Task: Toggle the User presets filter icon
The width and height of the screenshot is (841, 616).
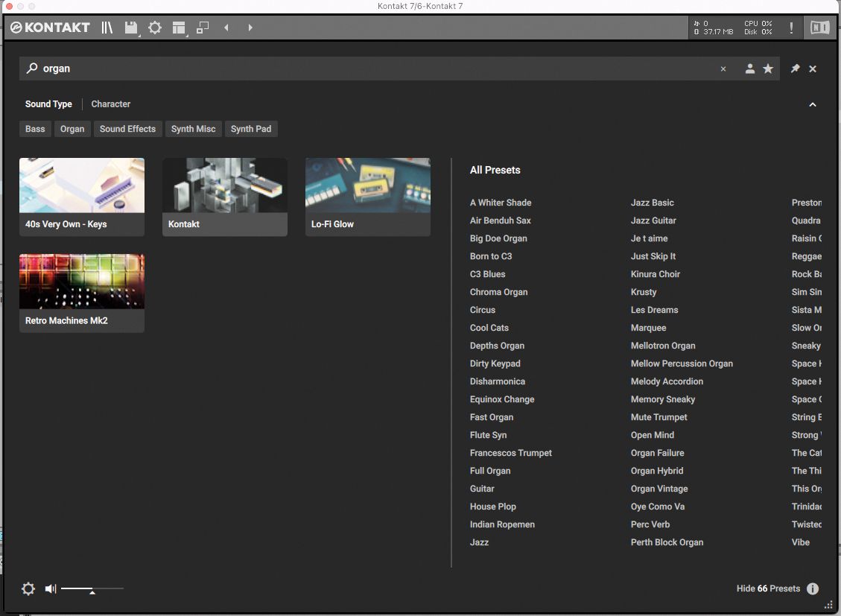Action: click(750, 69)
